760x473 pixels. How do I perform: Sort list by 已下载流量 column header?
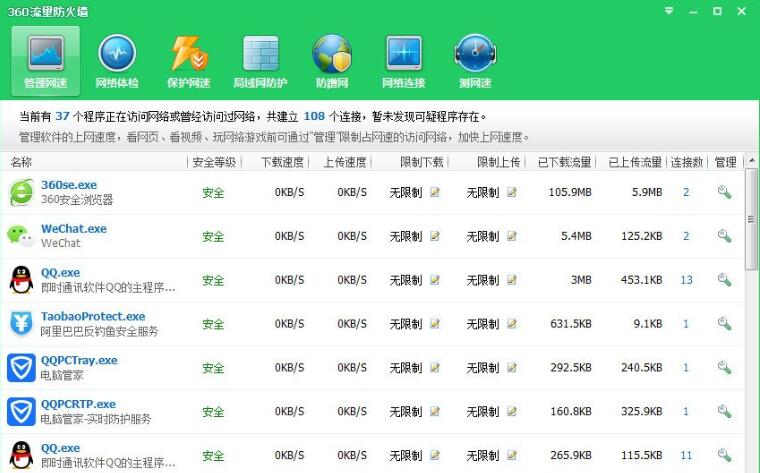(x=564, y=162)
